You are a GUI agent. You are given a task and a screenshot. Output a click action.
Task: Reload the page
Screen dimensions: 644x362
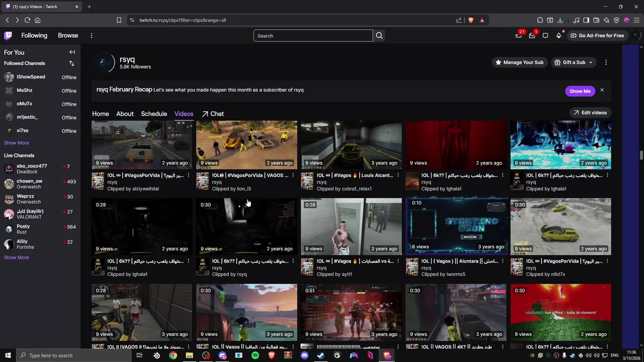click(27, 20)
